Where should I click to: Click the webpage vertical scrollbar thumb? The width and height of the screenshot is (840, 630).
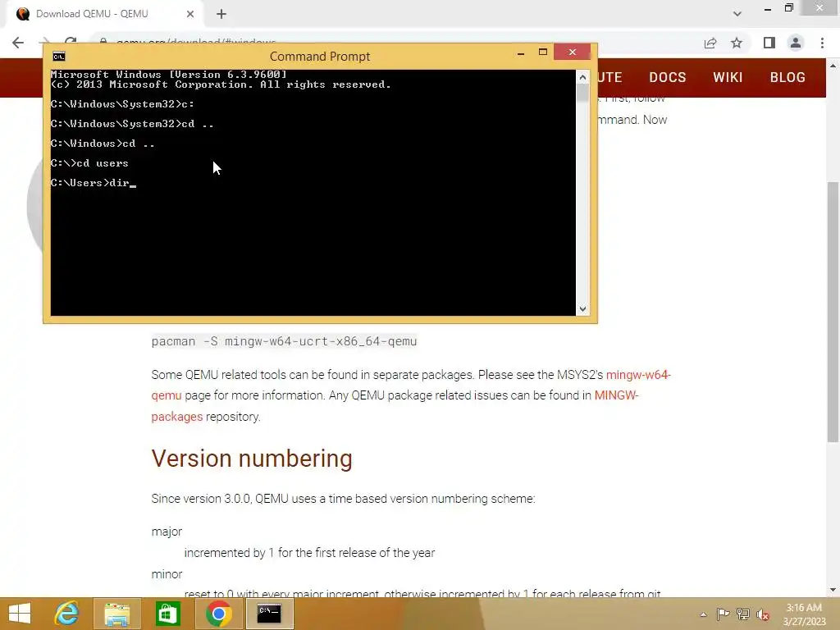(x=833, y=312)
